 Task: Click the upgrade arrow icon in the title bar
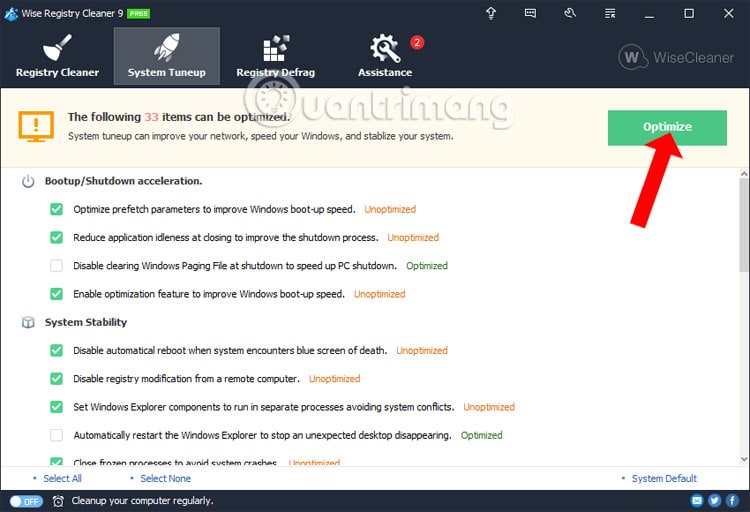coord(491,13)
